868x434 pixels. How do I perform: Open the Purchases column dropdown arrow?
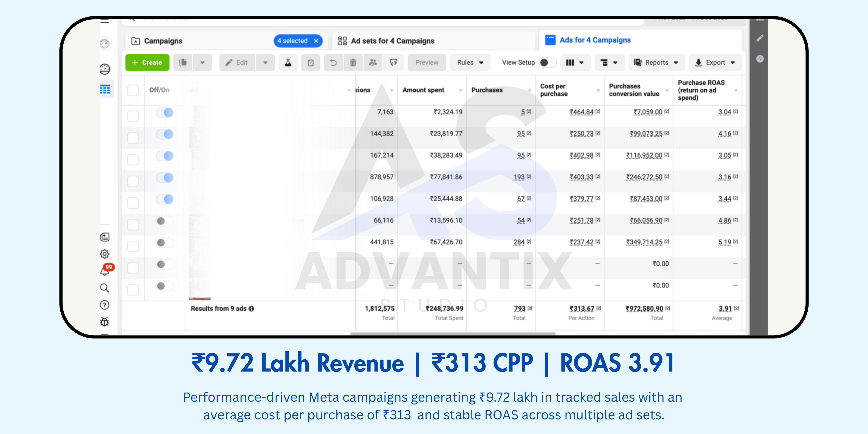(x=530, y=90)
